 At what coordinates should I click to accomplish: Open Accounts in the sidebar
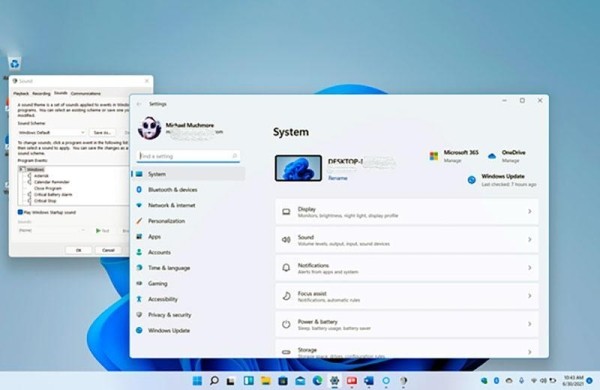(188, 252)
